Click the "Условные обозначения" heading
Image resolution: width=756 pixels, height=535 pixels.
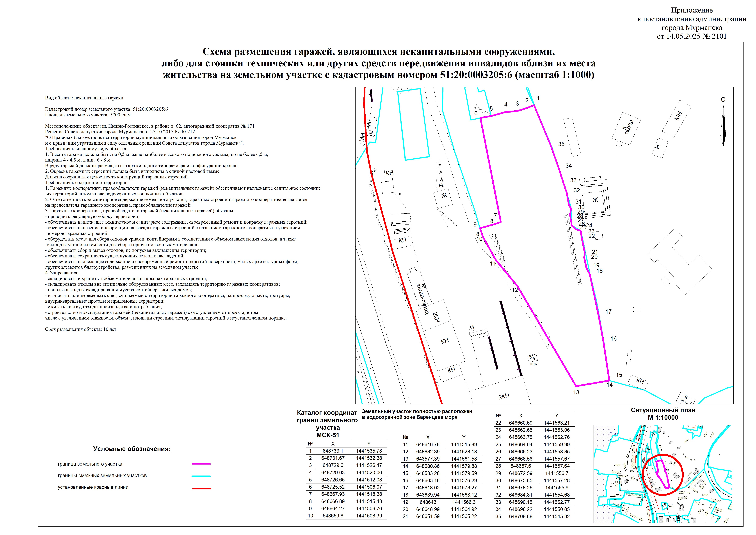[x=132, y=449]
